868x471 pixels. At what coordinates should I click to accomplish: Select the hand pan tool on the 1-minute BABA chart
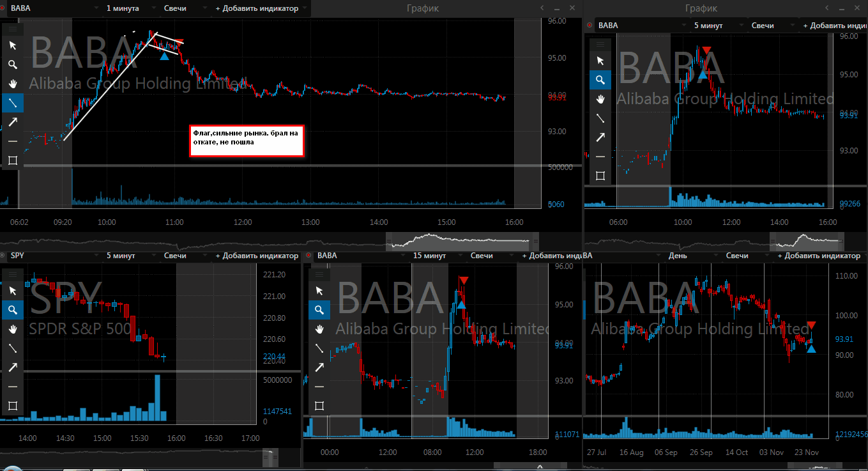pos(12,84)
